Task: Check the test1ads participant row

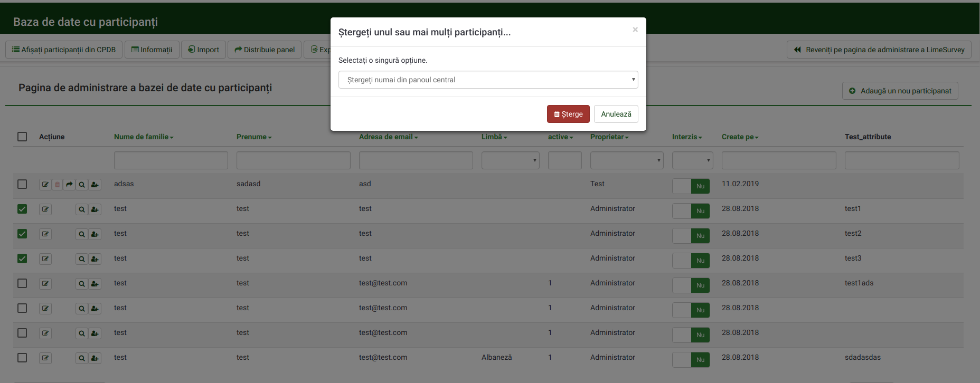Action: click(x=22, y=283)
